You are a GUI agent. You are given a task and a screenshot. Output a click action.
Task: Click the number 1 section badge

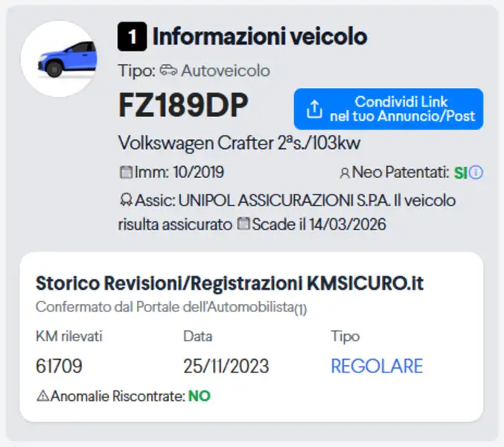click(132, 37)
